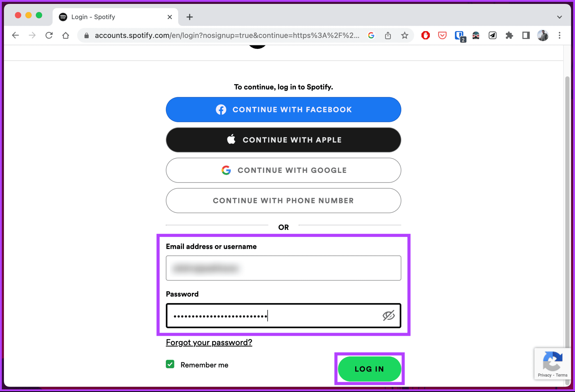The image size is (575, 392).
Task: Click the Apple logo icon
Action: pyautogui.click(x=232, y=140)
